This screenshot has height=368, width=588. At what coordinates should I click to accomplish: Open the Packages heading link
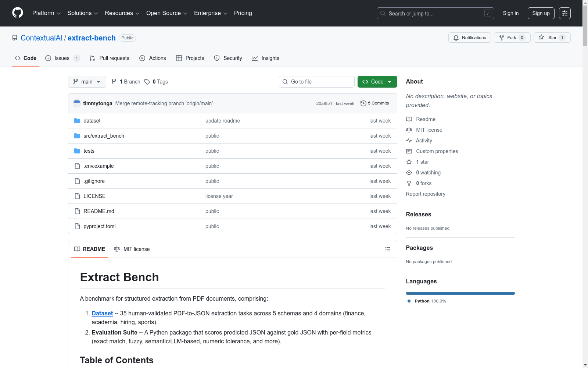[x=419, y=248]
